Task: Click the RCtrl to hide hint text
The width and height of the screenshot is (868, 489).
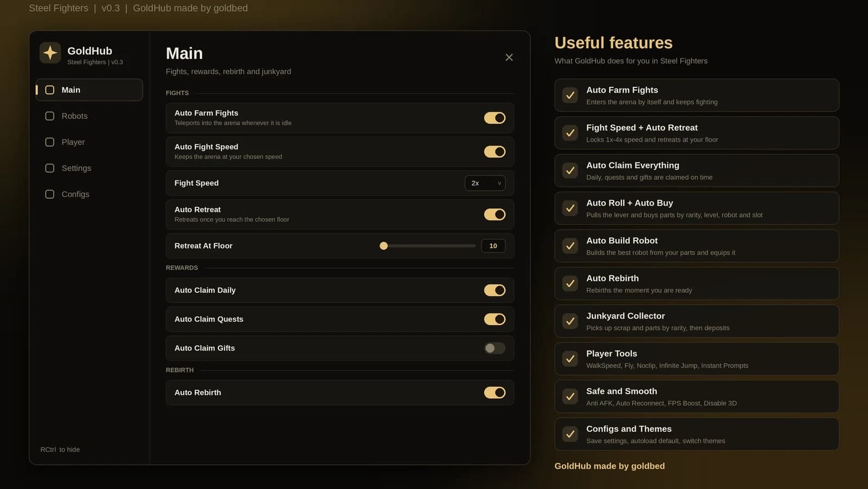Action: point(60,449)
